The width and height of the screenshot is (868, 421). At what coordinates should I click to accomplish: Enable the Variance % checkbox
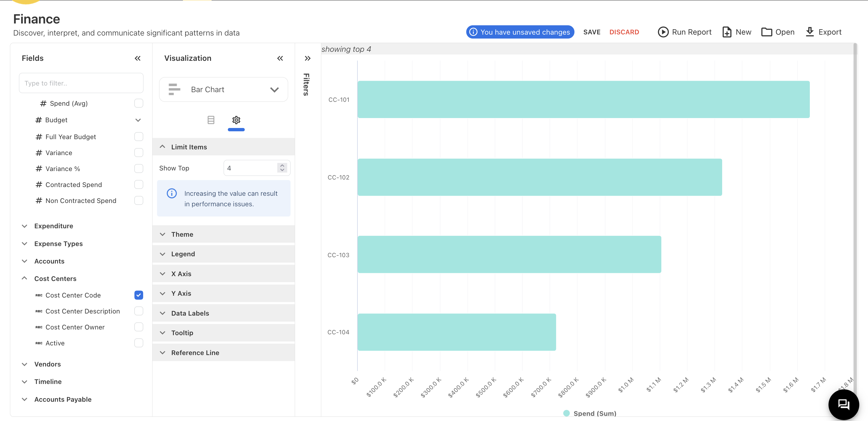coord(139,168)
